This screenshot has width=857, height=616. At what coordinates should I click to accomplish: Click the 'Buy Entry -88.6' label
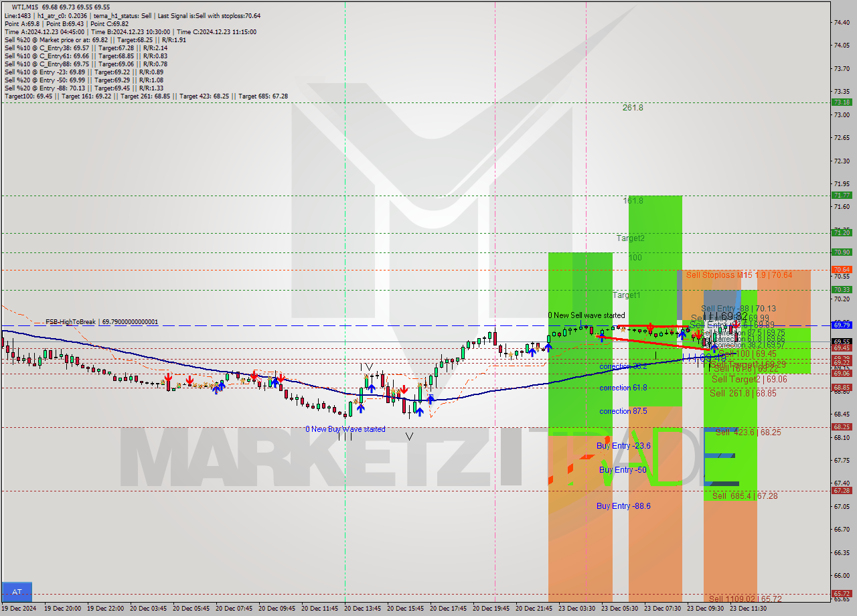point(623,506)
